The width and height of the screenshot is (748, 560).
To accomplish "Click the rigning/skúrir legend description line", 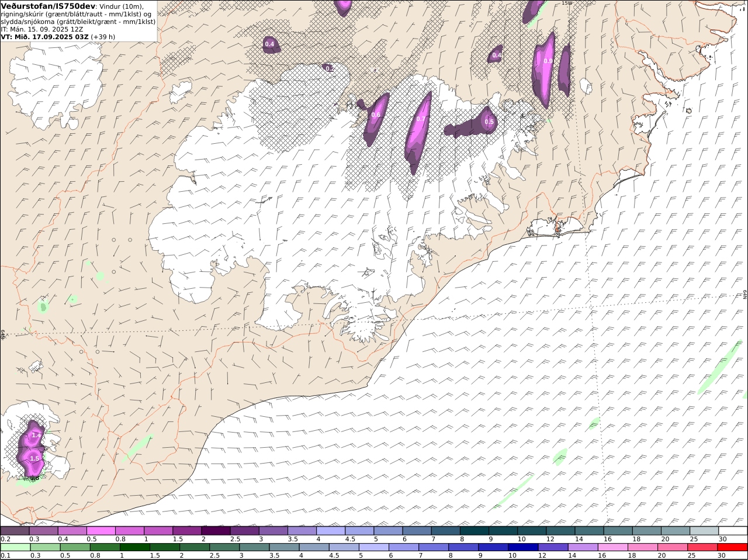I will 75,13.
